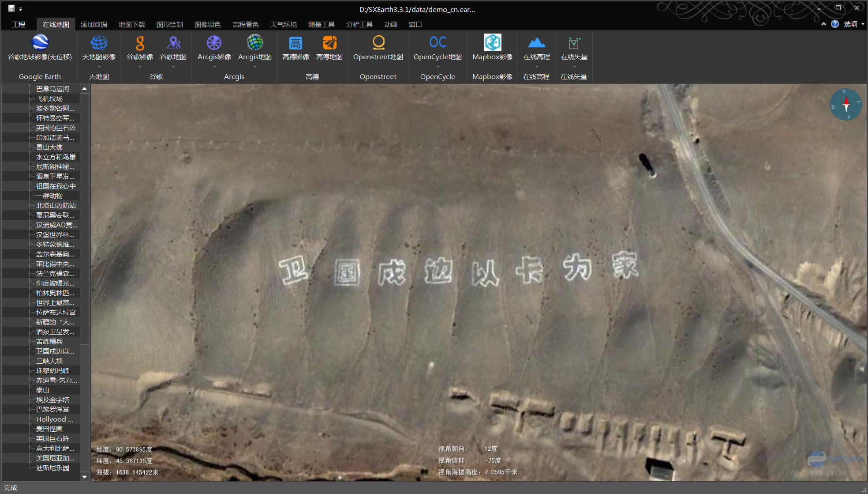Select 迪斯尼乐园 list item

point(52,468)
